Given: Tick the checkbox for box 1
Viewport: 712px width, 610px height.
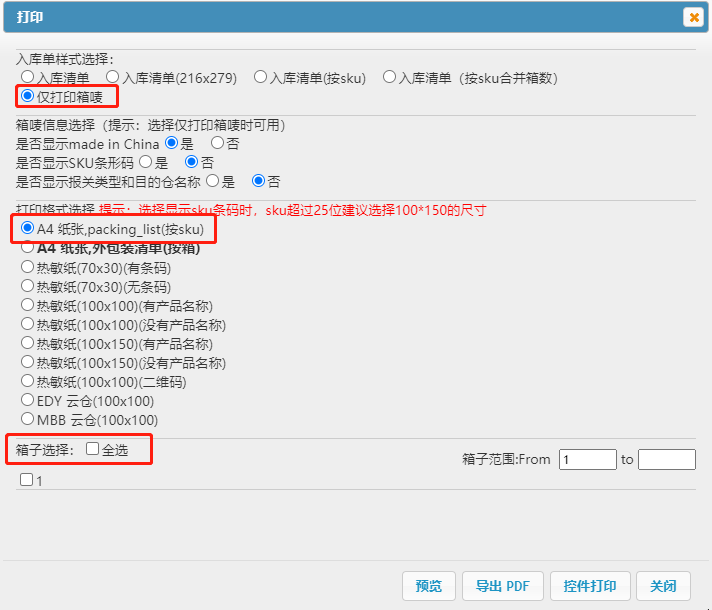Looking at the screenshot, I should click(27, 480).
